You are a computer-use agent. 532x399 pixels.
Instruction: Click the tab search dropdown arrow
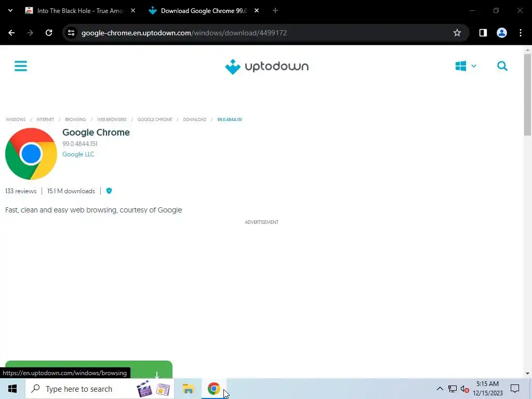pyautogui.click(x=10, y=10)
